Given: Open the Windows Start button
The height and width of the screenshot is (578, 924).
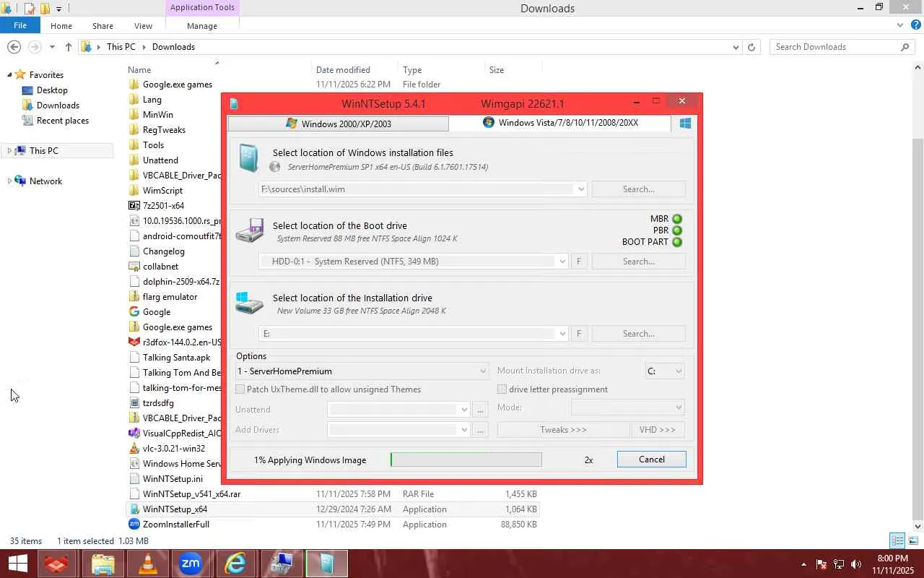Looking at the screenshot, I should [x=17, y=564].
